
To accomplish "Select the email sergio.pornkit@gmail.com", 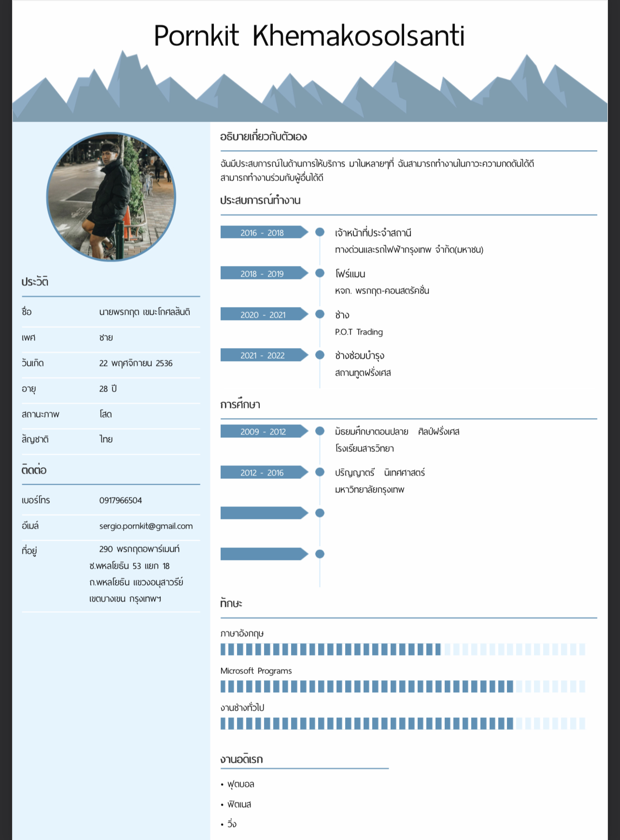I will point(146,526).
